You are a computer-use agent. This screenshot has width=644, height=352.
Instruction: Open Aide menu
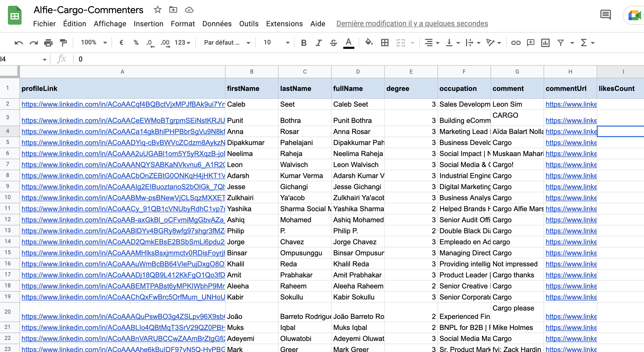(x=318, y=24)
